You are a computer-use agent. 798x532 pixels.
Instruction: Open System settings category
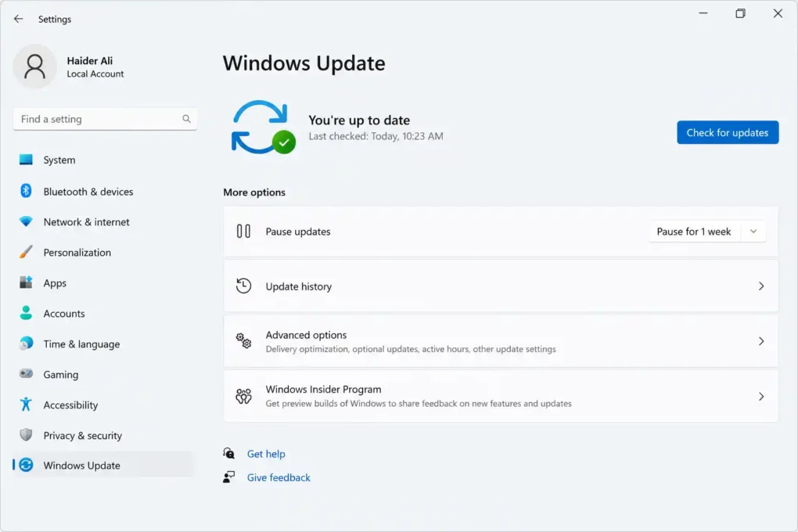104,160
